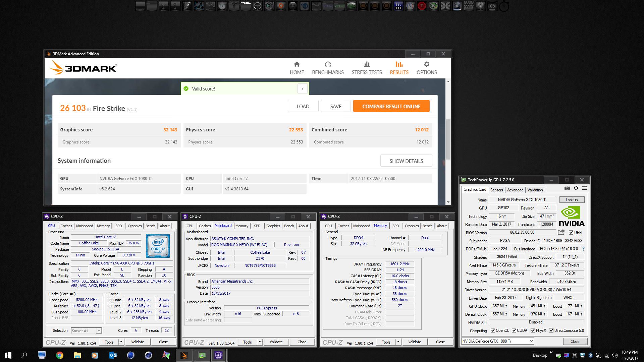The width and height of the screenshot is (644, 362).
Task: Click the 3DMark taskbar icon
Action: (184, 355)
